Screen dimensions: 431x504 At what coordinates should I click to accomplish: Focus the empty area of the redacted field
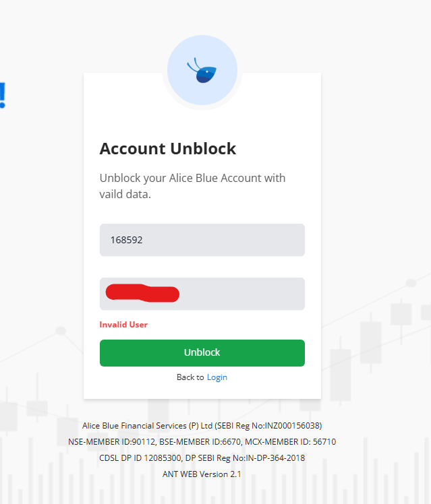coord(241,294)
